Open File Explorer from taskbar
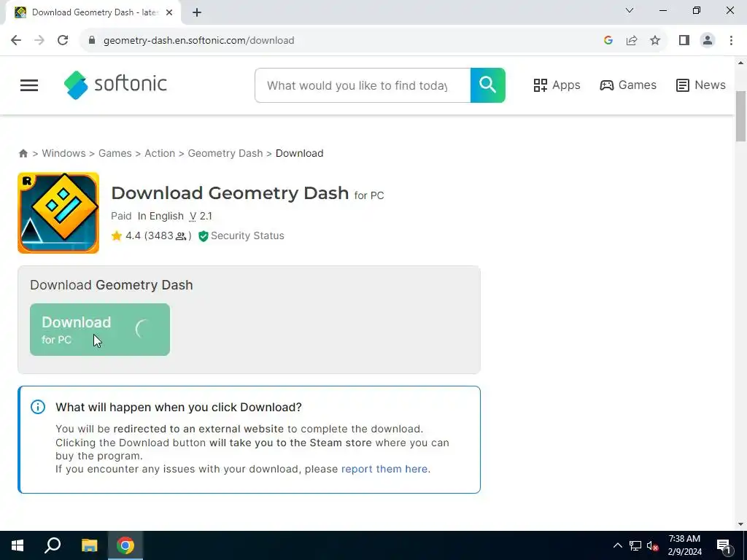 89,545
